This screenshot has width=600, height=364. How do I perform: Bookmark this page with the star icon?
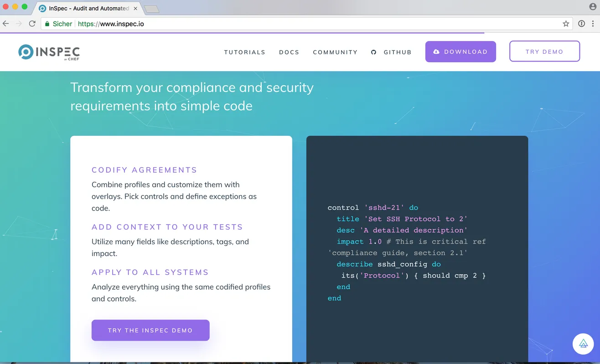click(x=566, y=24)
